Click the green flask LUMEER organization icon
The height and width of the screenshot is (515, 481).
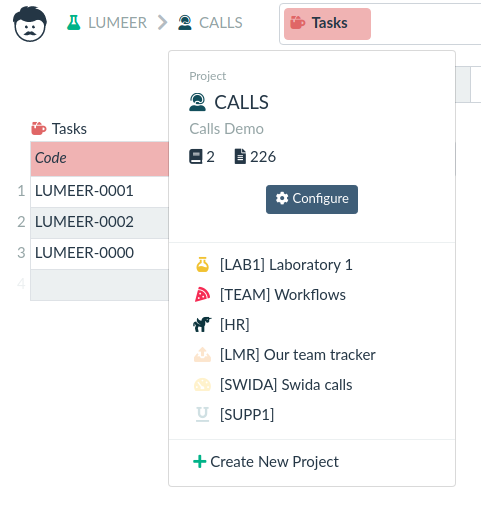click(x=73, y=23)
